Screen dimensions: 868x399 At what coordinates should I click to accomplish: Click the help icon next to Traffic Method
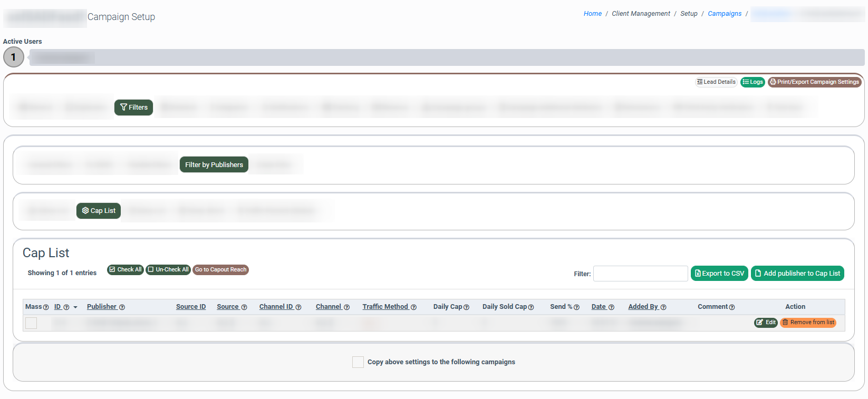click(413, 307)
